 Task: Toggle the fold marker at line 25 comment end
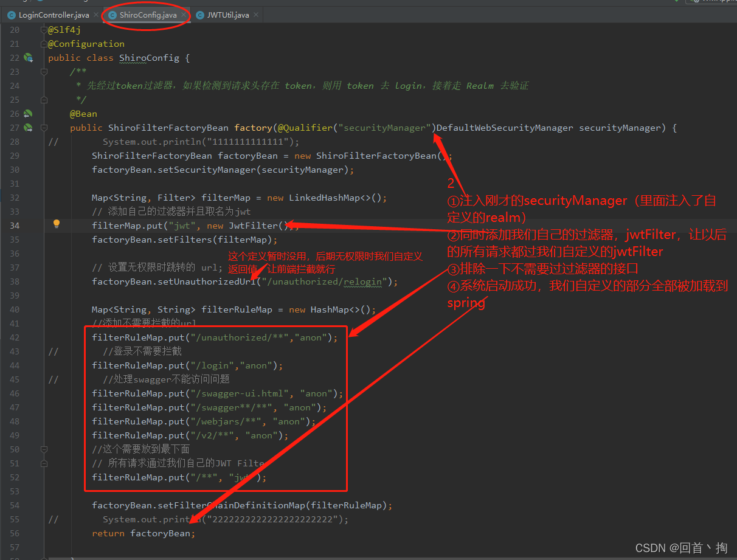click(44, 100)
